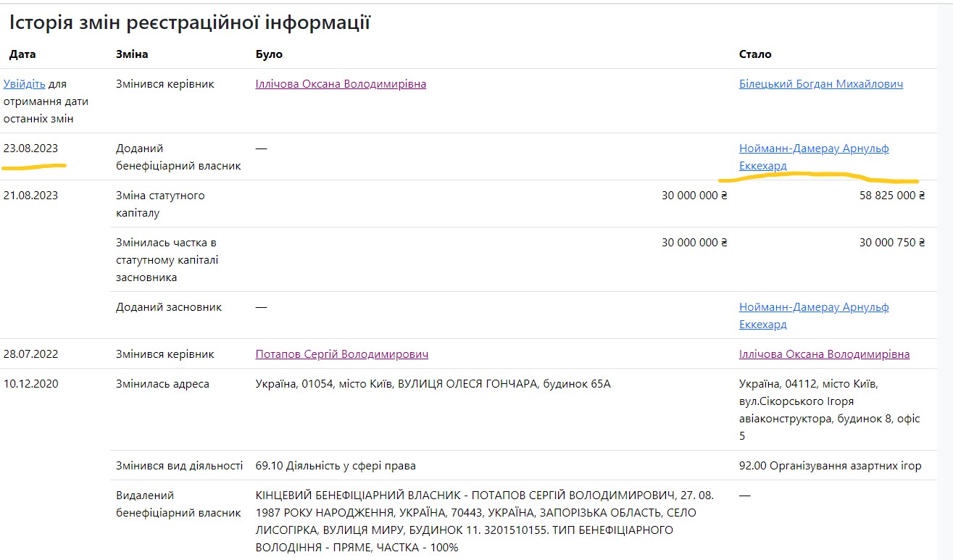This screenshot has height=560, width=953.
Task: Select the 21.08.2023 date cell
Action: point(30,196)
